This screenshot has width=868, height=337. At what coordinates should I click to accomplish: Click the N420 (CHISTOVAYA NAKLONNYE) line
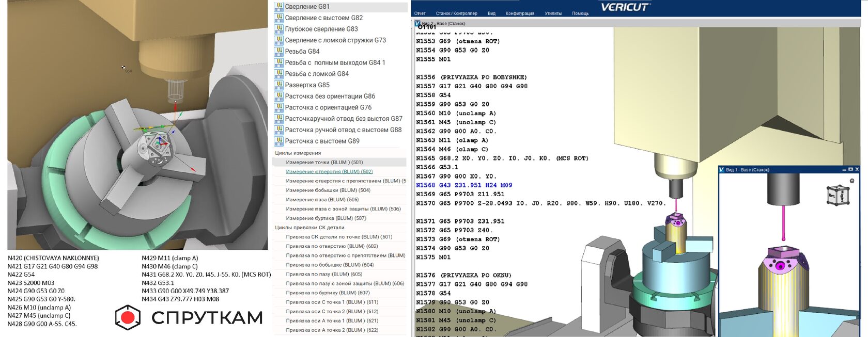coord(53,258)
